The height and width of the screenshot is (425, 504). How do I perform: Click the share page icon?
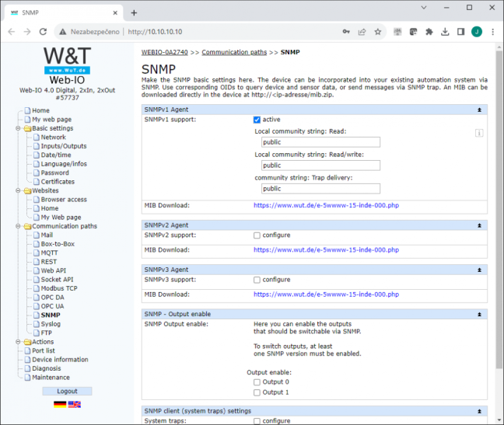pyautogui.click(x=362, y=32)
